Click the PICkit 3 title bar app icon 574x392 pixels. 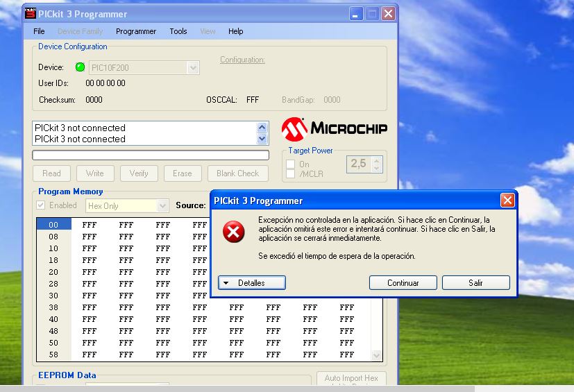tap(30, 14)
